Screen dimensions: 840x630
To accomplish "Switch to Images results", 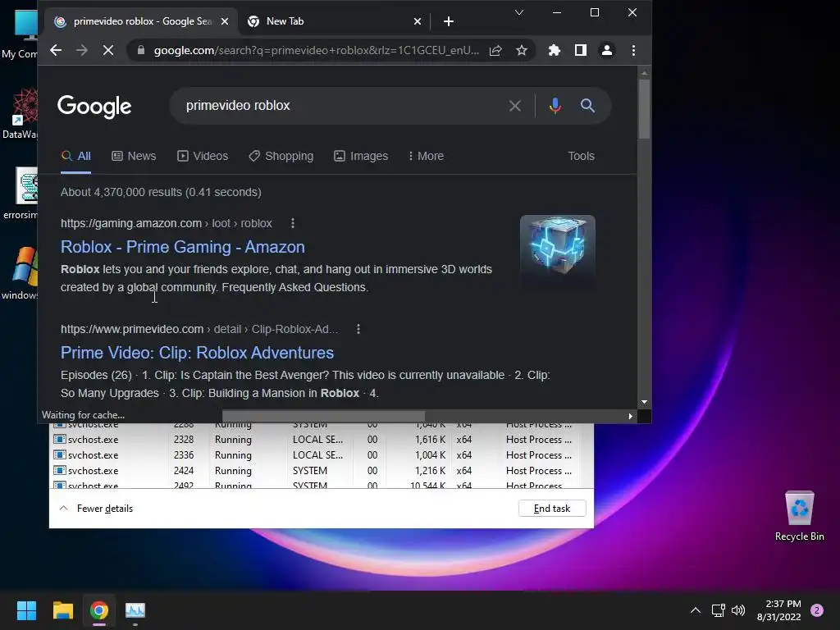I will click(361, 156).
